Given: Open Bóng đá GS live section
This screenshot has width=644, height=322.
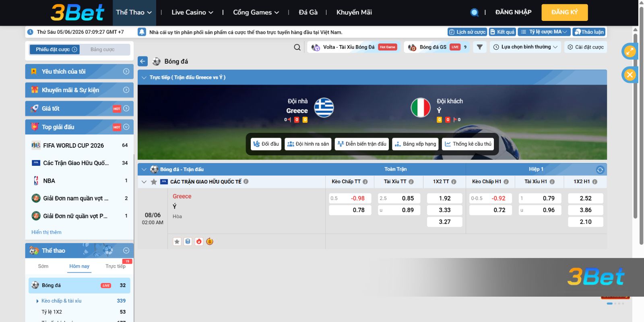Looking at the screenshot, I should pos(437,47).
